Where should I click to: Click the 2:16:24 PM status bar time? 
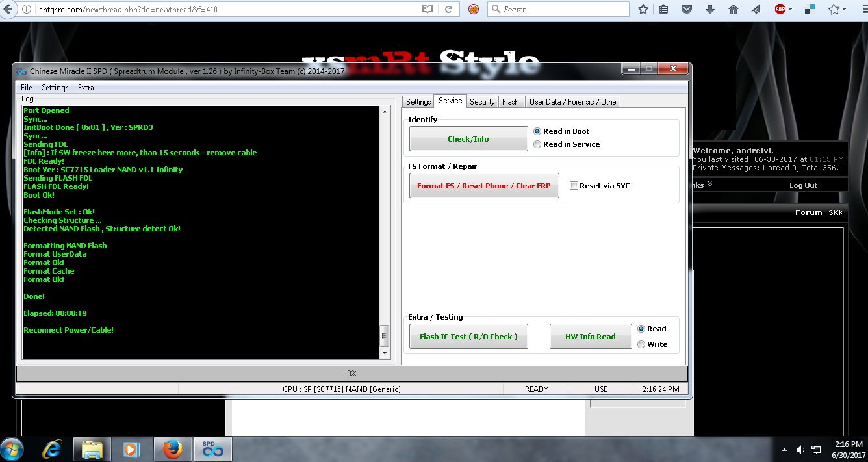point(660,389)
